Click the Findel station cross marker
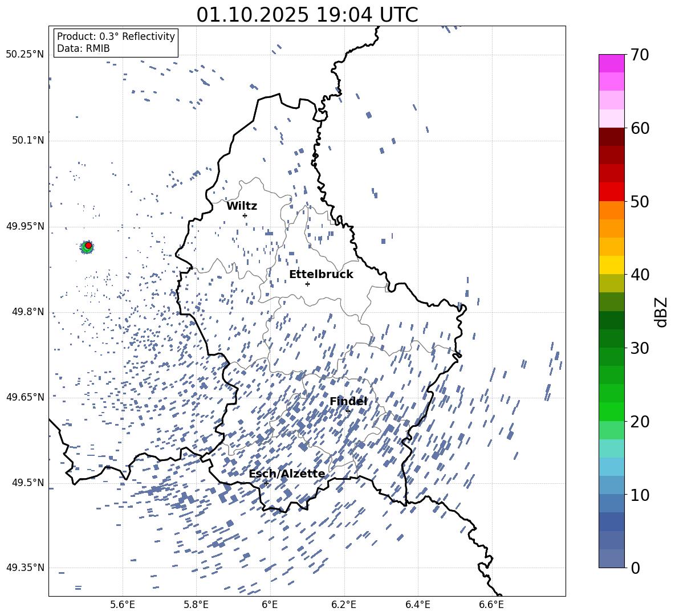Screen dimensions: 675x616 348,411
